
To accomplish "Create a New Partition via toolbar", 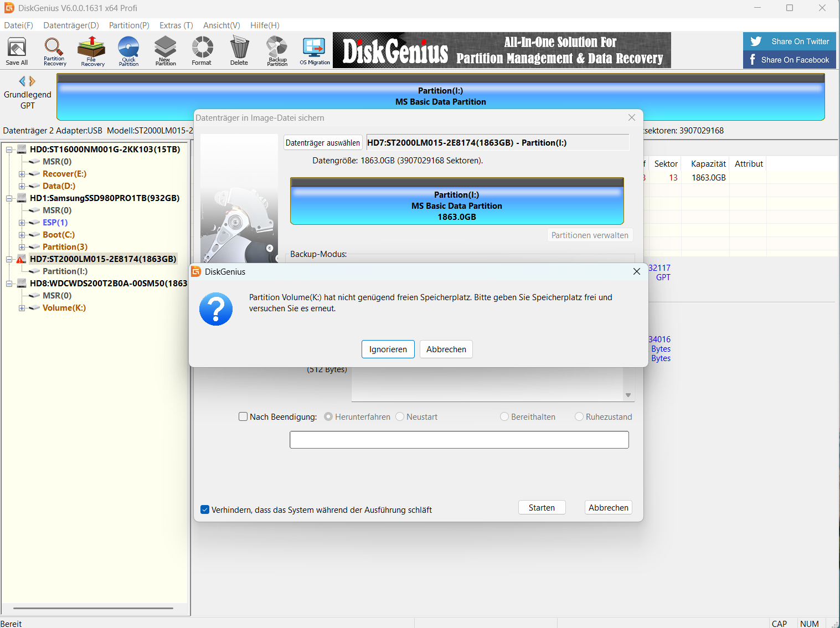I will [x=165, y=51].
